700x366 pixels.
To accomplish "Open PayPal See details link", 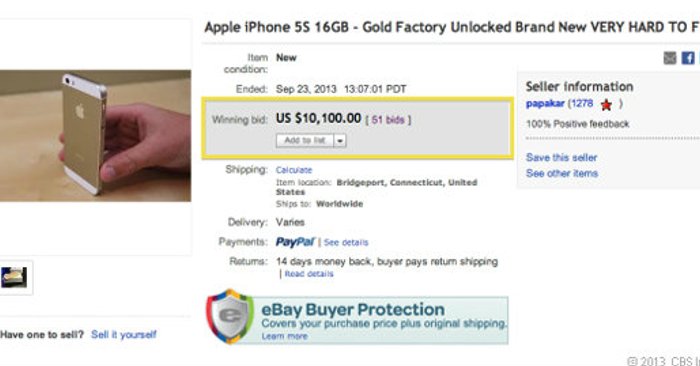I will pos(346,242).
